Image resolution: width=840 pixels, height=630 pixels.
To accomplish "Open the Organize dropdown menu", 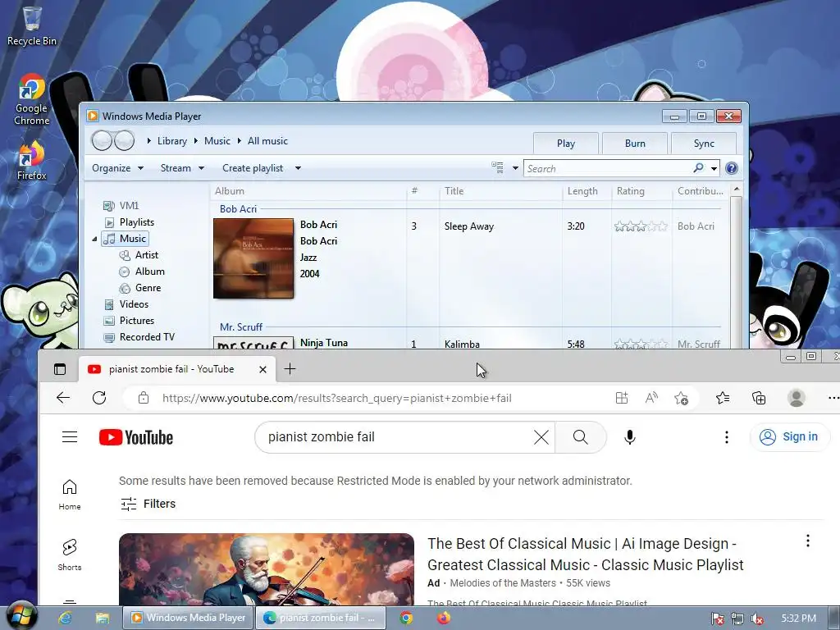I will [117, 168].
